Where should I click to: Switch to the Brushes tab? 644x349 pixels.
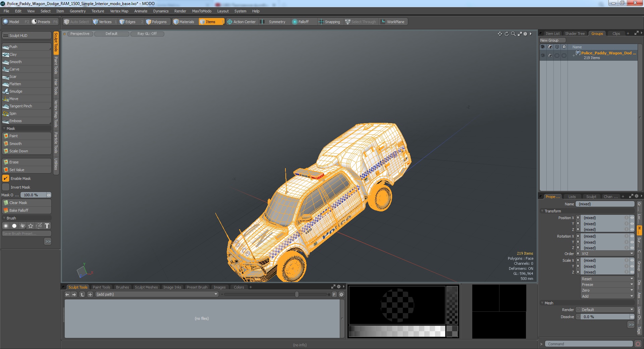point(122,287)
